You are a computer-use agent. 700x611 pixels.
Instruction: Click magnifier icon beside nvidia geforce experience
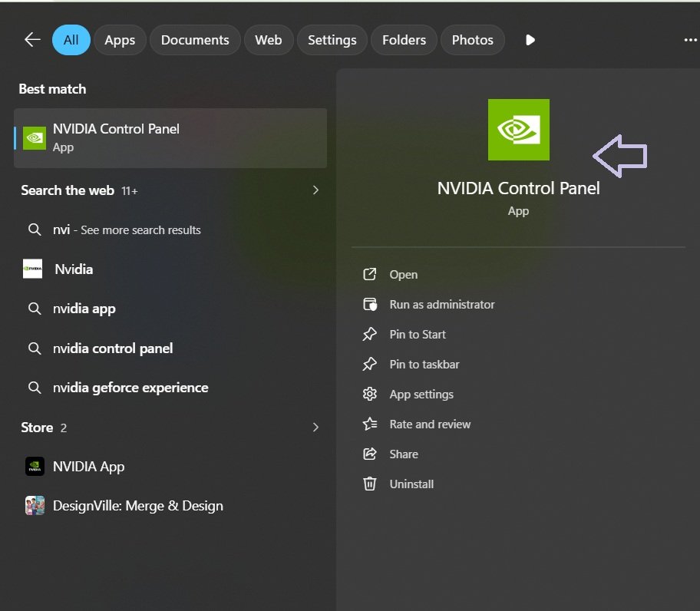35,388
